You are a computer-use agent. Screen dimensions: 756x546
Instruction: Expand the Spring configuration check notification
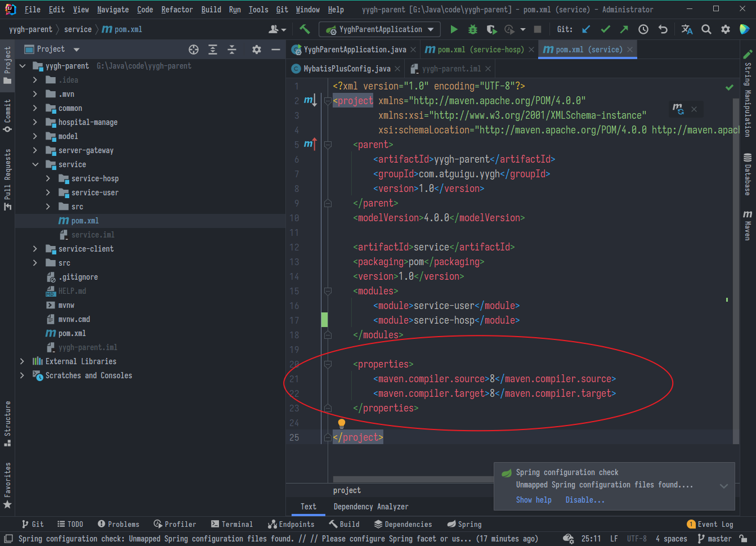(724, 486)
